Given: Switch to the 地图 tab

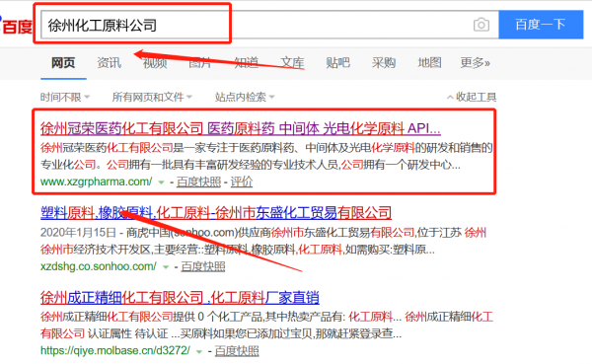Looking at the screenshot, I should tap(429, 63).
